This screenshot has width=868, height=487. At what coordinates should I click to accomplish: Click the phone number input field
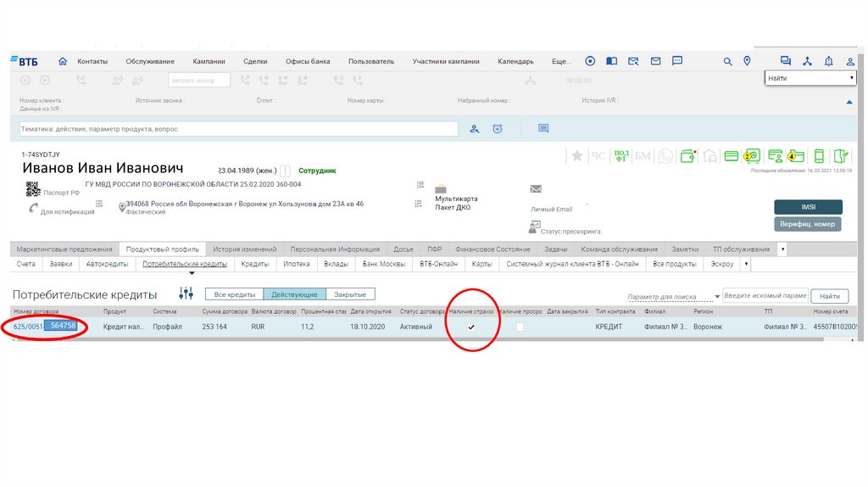[199, 81]
